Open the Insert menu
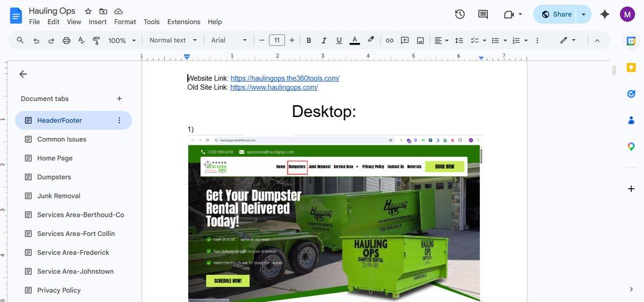Image resolution: width=644 pixels, height=302 pixels. tap(98, 22)
